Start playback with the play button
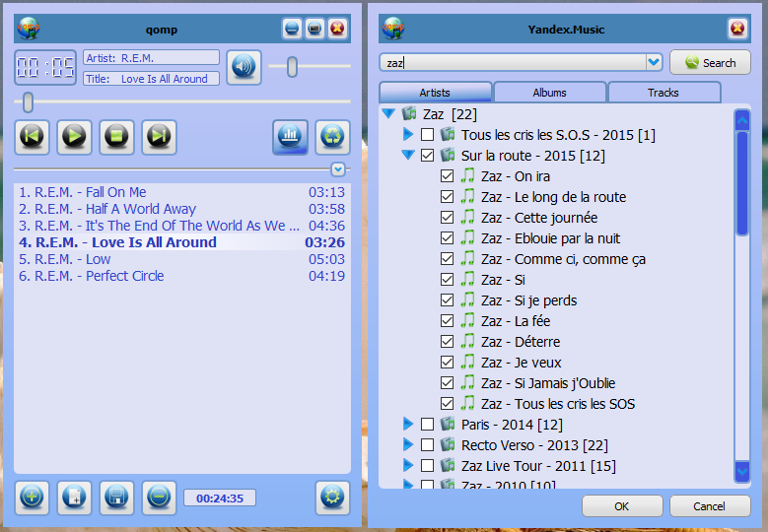The height and width of the screenshot is (532, 768). (x=75, y=137)
